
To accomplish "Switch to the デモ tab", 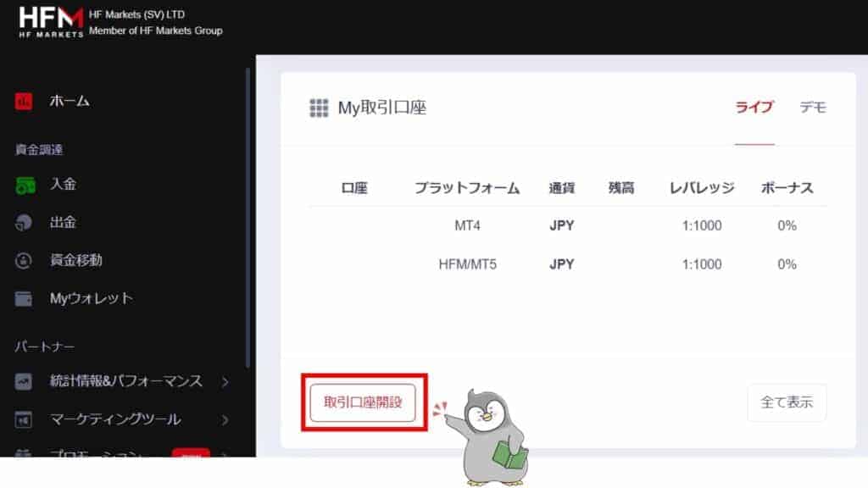I will pos(813,108).
